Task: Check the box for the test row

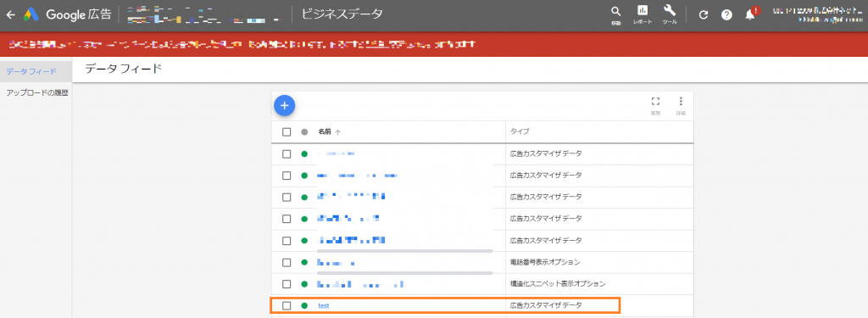Action: [x=287, y=305]
